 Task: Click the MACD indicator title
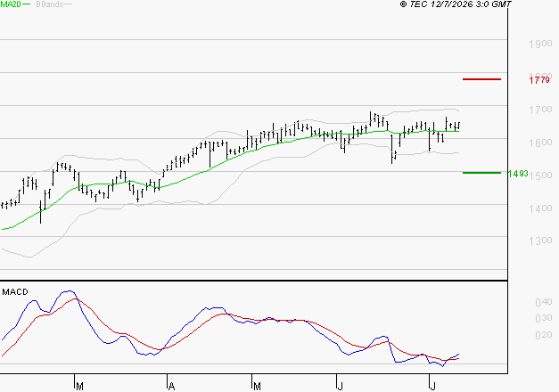pyautogui.click(x=15, y=292)
